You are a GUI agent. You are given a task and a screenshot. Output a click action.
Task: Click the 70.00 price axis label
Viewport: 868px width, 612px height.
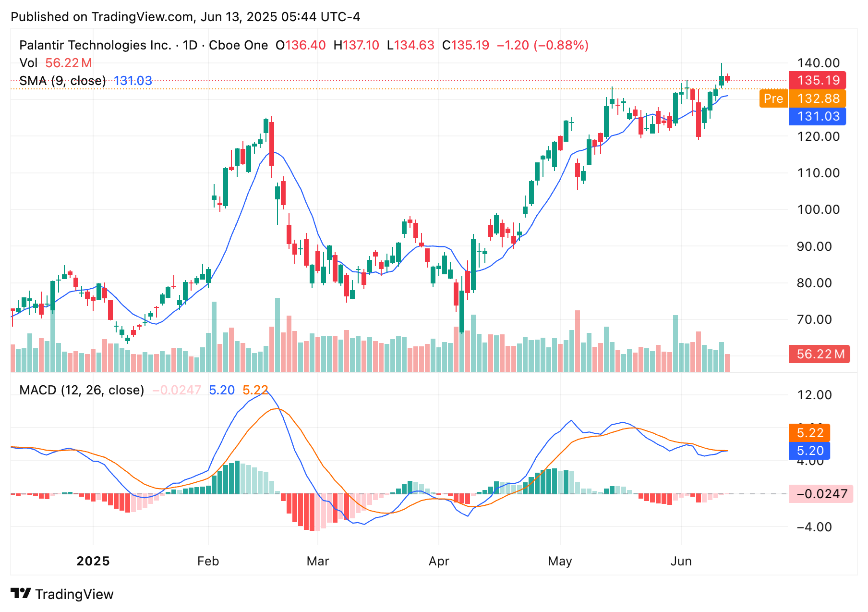pyautogui.click(x=814, y=319)
